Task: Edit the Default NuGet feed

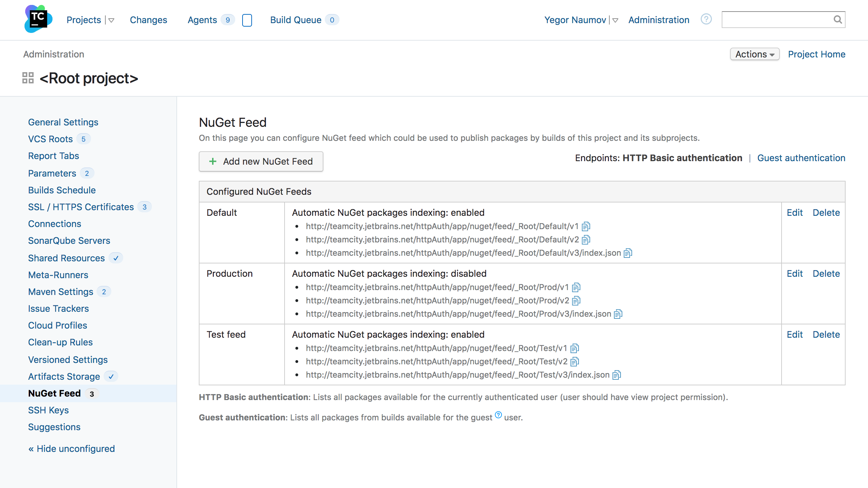Action: [794, 213]
